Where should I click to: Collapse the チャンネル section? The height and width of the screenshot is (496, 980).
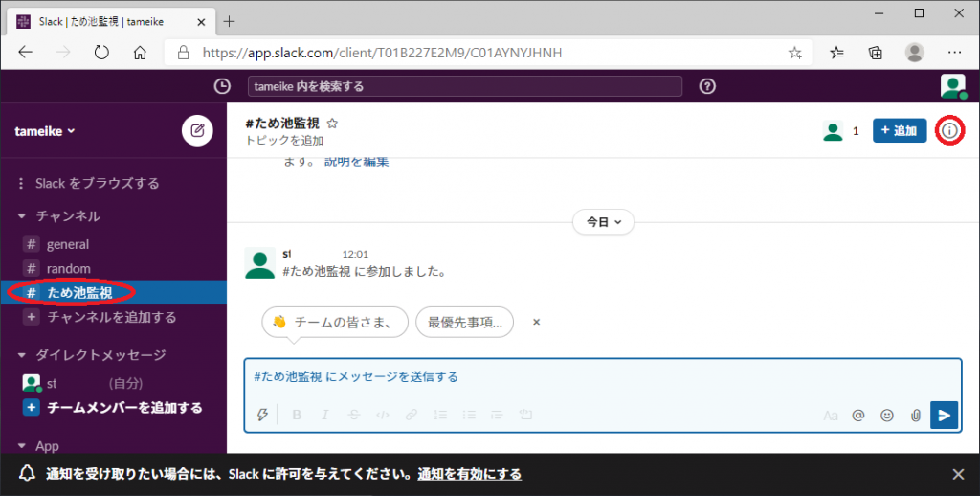23,216
